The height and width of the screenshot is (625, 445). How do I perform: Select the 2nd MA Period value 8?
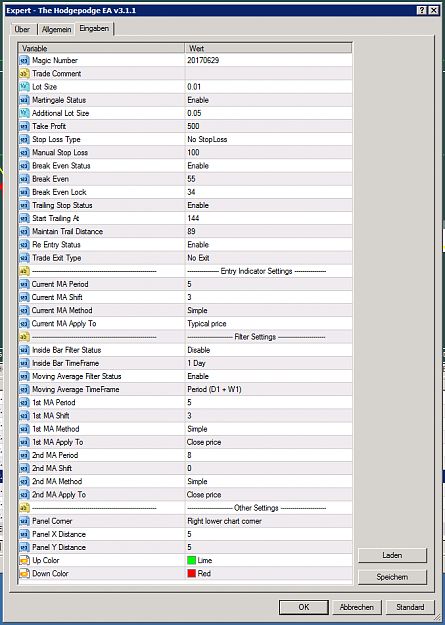tap(189, 455)
